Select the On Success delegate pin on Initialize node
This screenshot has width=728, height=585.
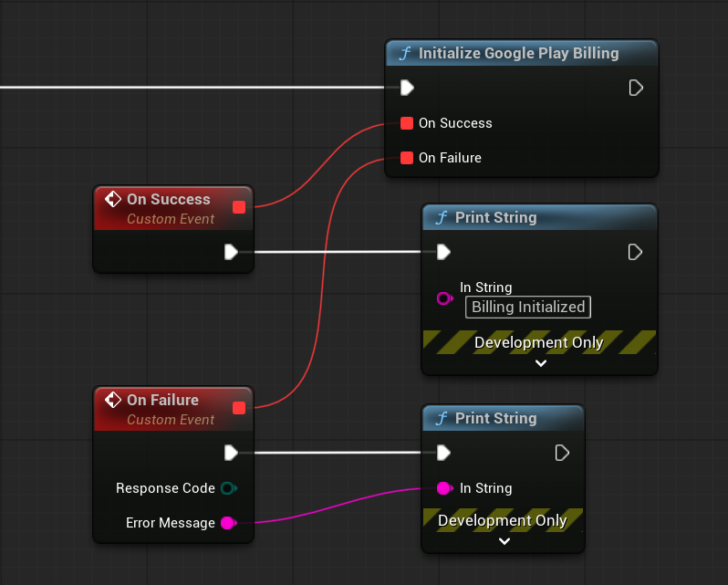pos(407,123)
